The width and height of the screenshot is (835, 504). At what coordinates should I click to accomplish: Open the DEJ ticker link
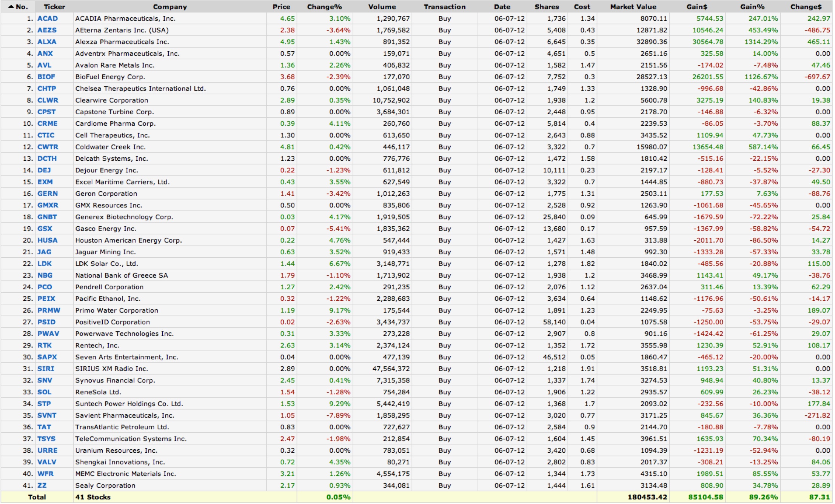click(44, 171)
